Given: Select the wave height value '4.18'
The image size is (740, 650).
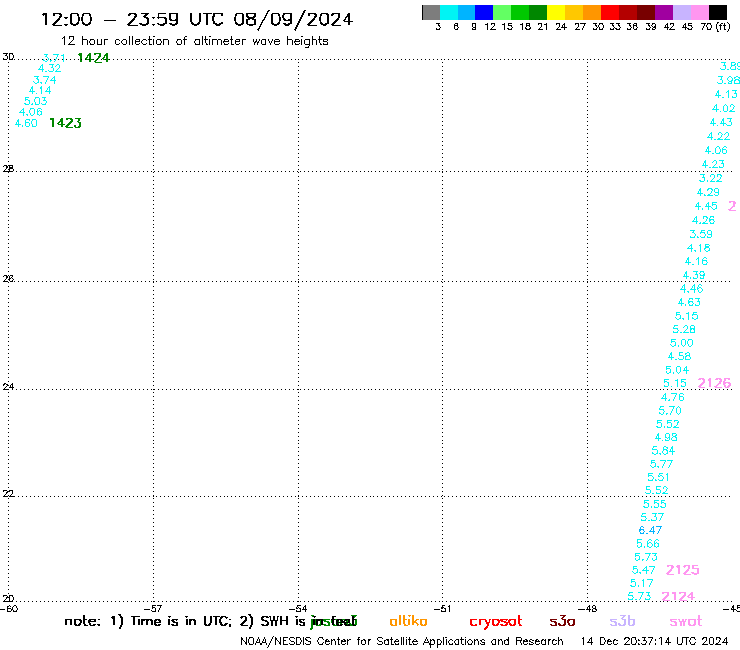Looking at the screenshot, I should tap(698, 248).
